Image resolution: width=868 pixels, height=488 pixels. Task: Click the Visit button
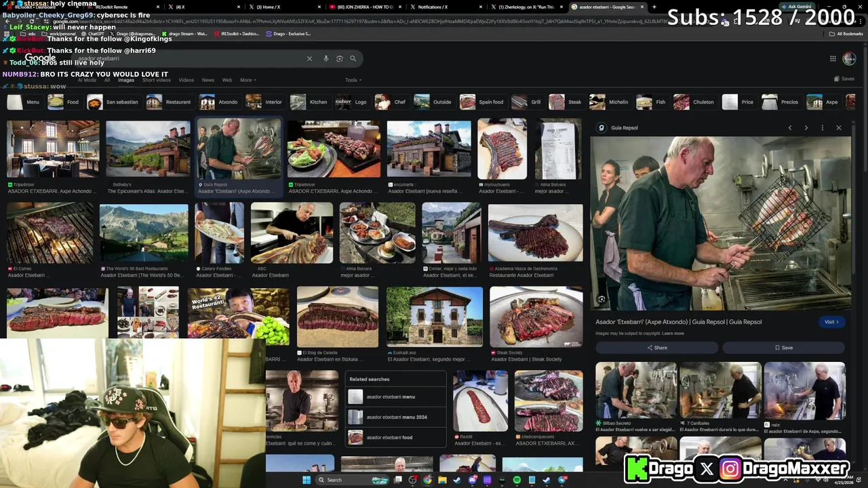pos(831,322)
